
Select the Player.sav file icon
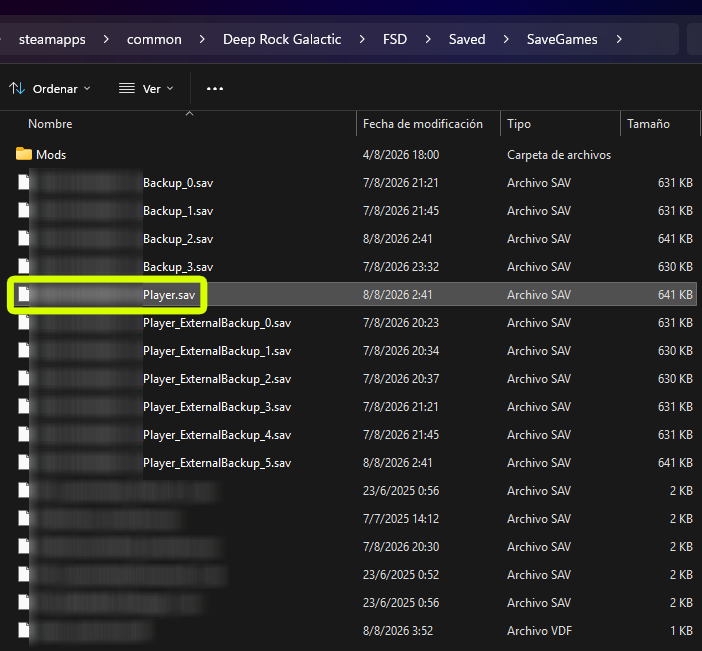coord(24,295)
